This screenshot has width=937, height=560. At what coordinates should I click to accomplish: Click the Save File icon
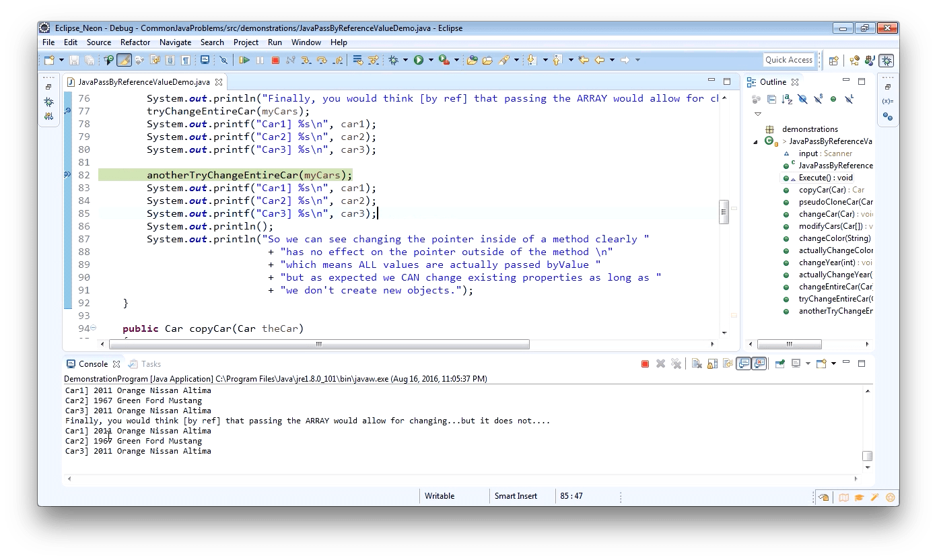point(74,60)
